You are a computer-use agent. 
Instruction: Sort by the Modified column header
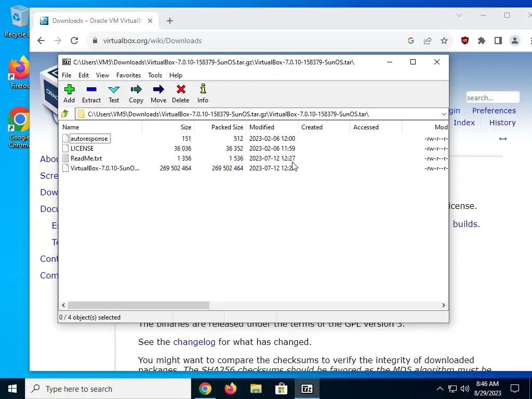pyautogui.click(x=272, y=127)
